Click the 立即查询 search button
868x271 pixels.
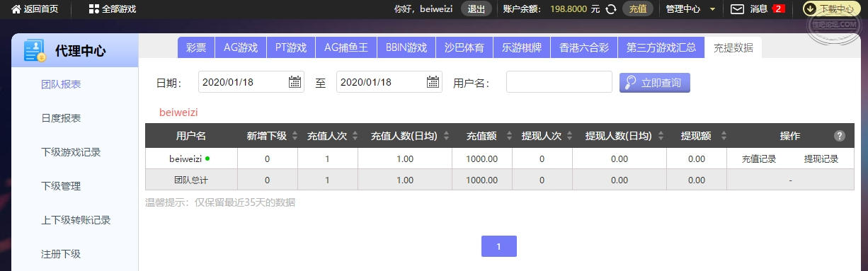click(x=654, y=83)
